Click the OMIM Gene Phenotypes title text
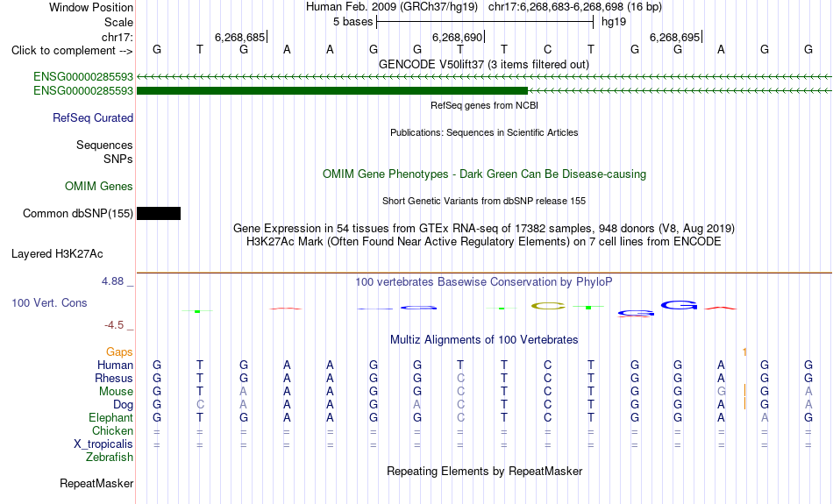This screenshot has width=833, height=504. [x=484, y=174]
